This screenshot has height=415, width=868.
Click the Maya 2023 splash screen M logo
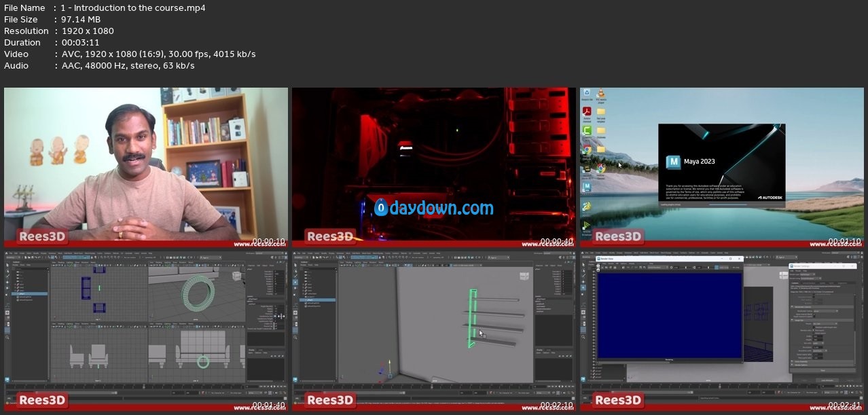pos(673,162)
